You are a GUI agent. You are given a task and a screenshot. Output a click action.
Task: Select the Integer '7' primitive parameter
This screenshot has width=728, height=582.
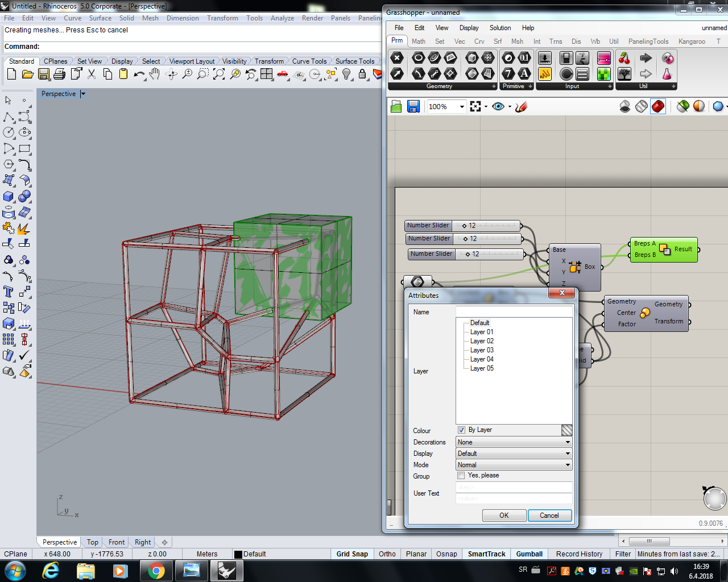pyautogui.click(x=508, y=73)
